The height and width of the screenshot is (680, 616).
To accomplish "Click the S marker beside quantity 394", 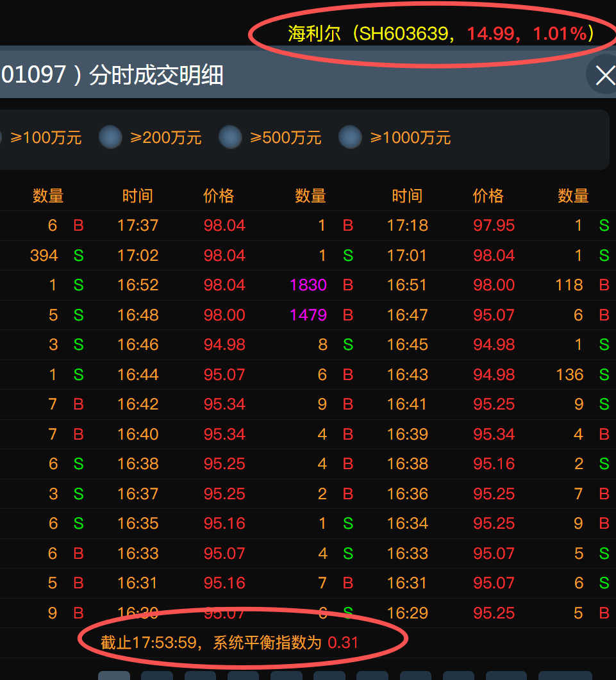I will 78,256.
